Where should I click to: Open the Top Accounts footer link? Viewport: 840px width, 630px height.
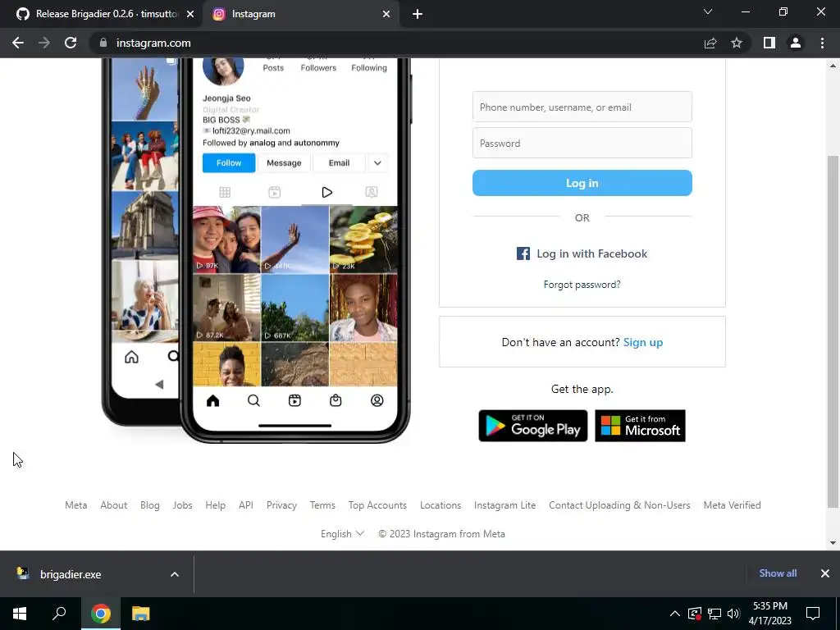point(377,505)
